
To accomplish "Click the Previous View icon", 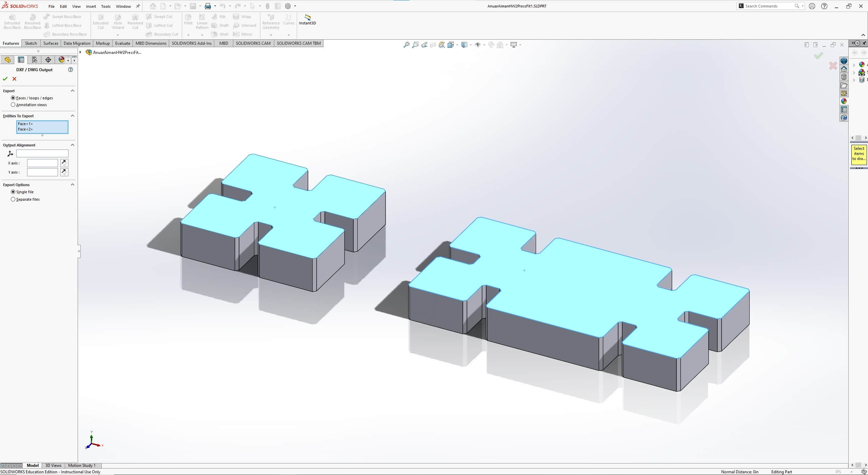I will click(x=424, y=45).
